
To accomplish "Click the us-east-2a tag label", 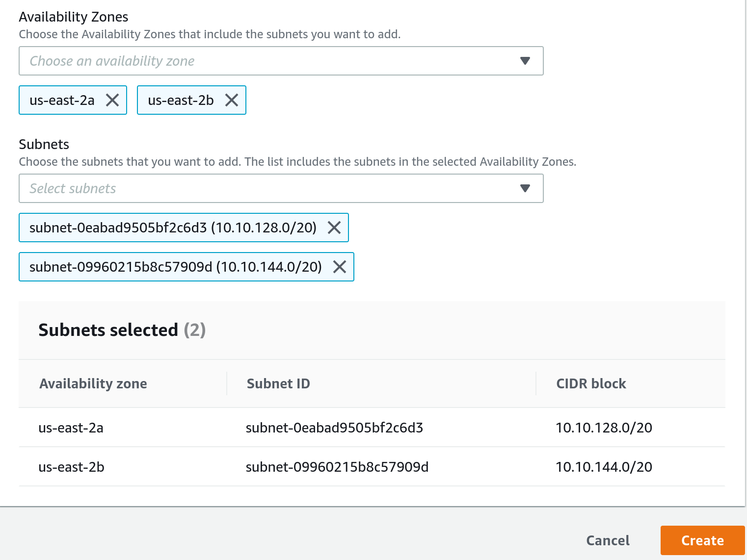I will (62, 100).
